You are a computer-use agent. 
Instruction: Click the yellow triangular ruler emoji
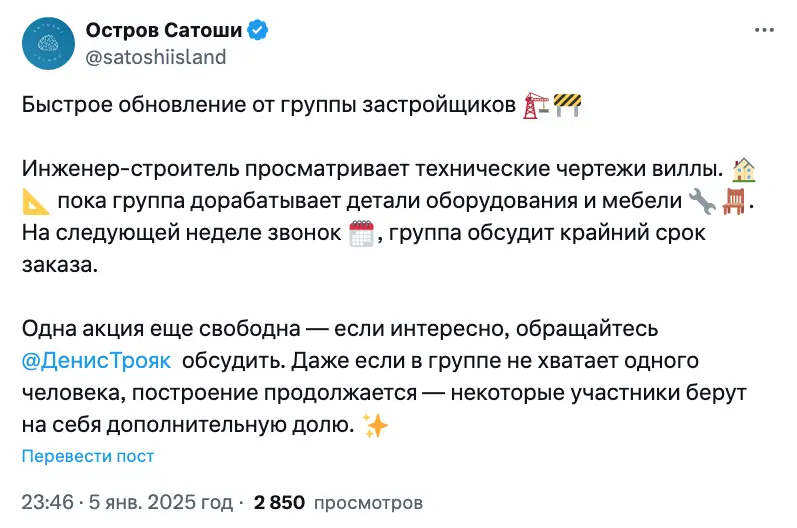coord(36,202)
